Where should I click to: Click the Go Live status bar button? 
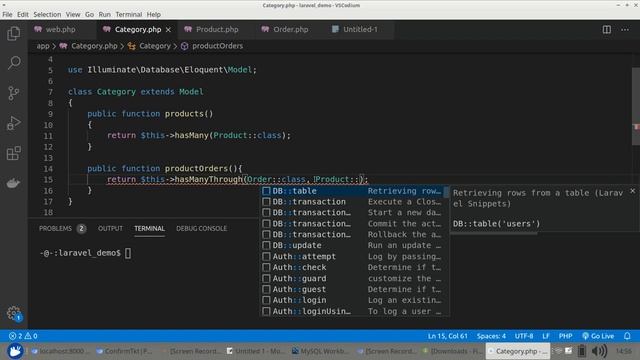(598, 336)
